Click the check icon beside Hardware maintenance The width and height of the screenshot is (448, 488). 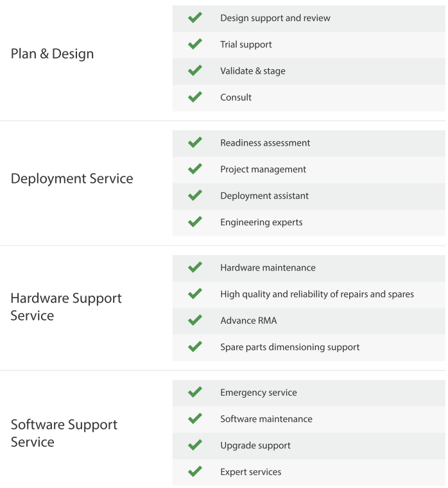195,267
